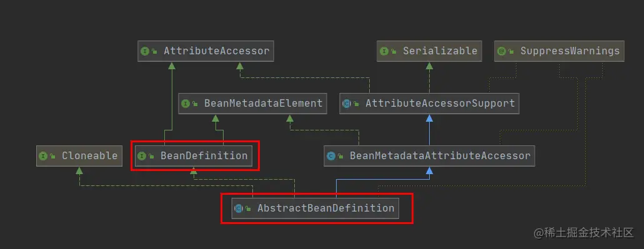The image size is (644, 249).
Task: Select the BeanMetadataElement node label
Action: click(263, 104)
